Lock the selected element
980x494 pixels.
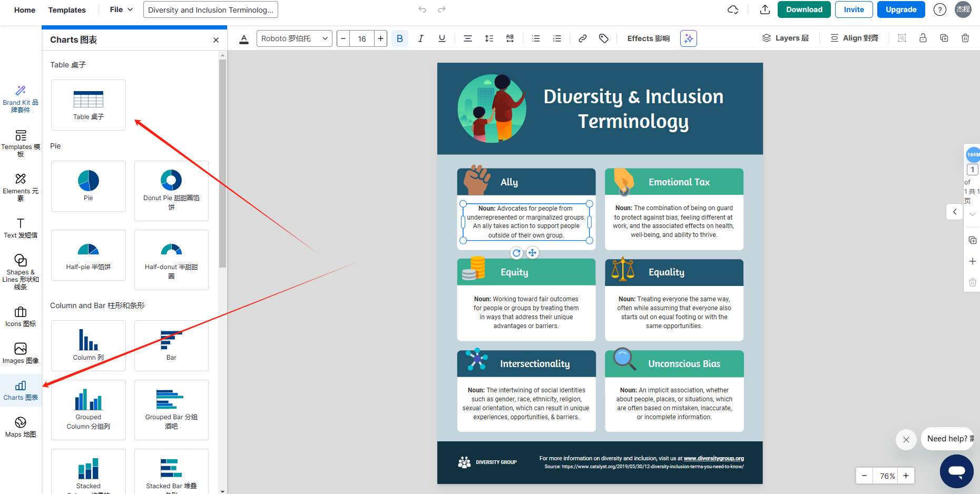[x=923, y=38]
